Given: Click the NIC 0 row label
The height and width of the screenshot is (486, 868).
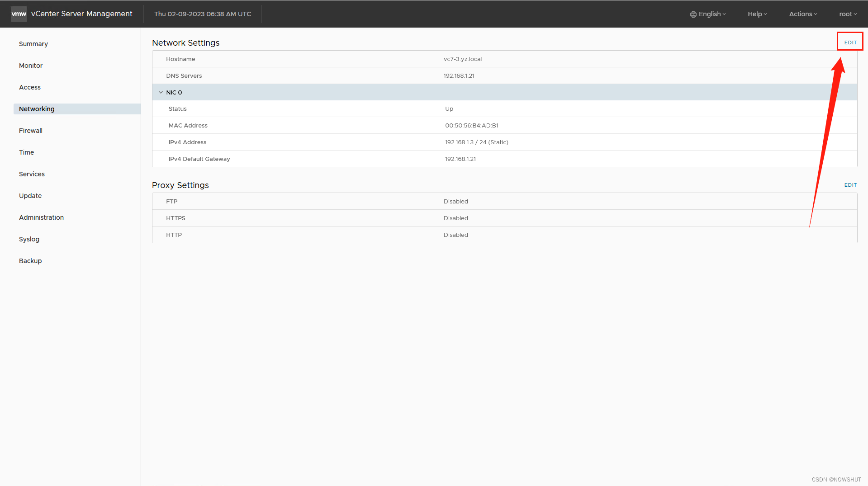Looking at the screenshot, I should coord(174,92).
